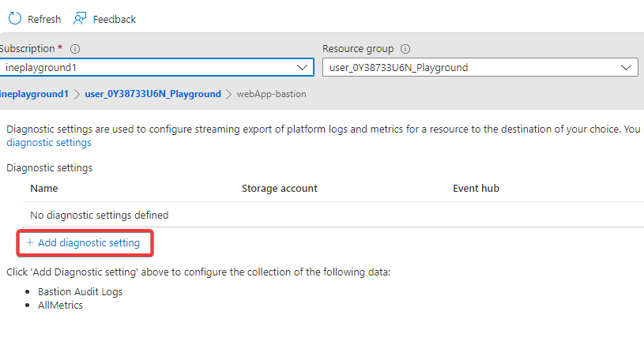Click the Event hub column header

click(x=476, y=189)
